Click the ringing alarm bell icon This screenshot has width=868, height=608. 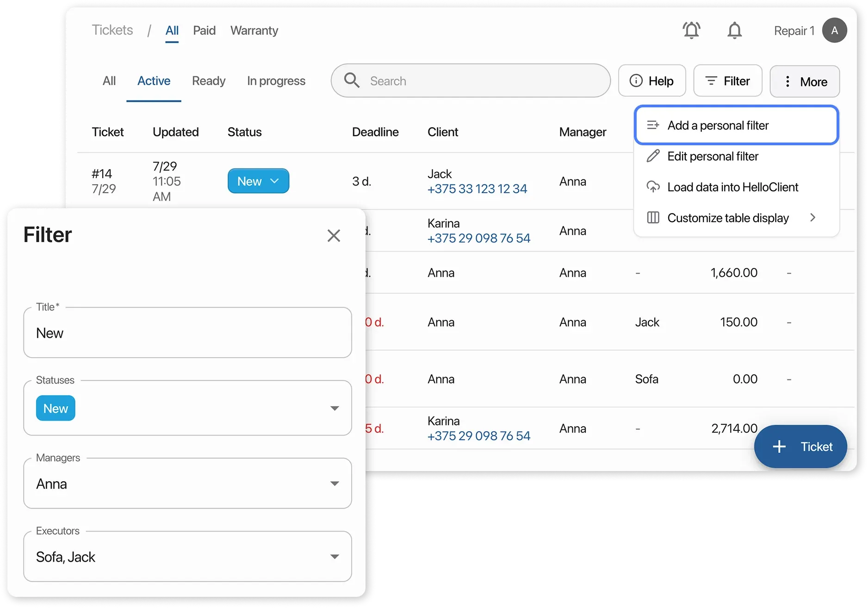pyautogui.click(x=691, y=30)
